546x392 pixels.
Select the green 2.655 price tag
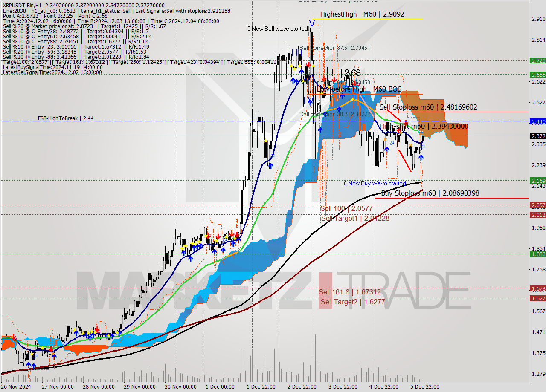pos(537,74)
